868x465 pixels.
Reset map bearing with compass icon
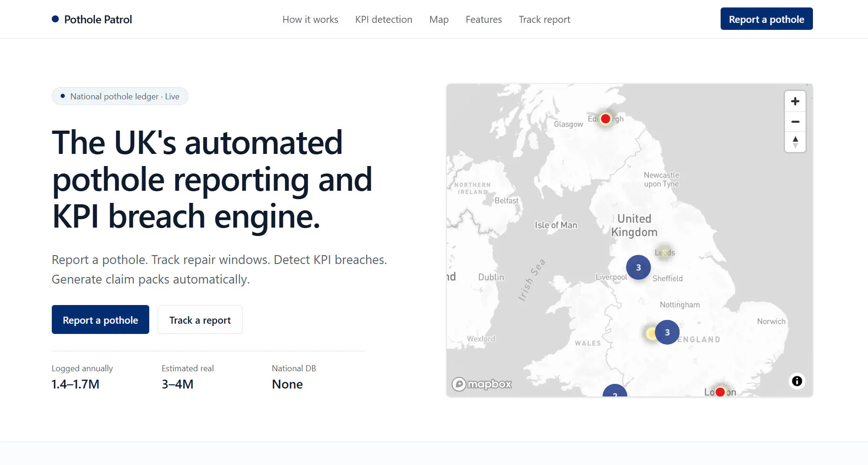795,142
